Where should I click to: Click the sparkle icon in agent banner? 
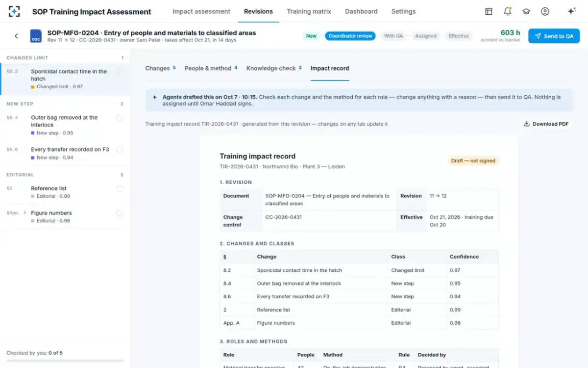coord(155,97)
